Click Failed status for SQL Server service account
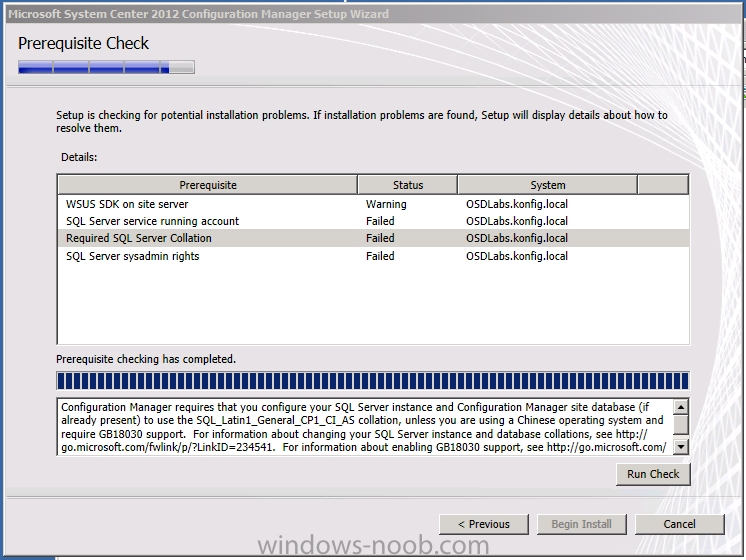This screenshot has width=746, height=560. (x=380, y=221)
